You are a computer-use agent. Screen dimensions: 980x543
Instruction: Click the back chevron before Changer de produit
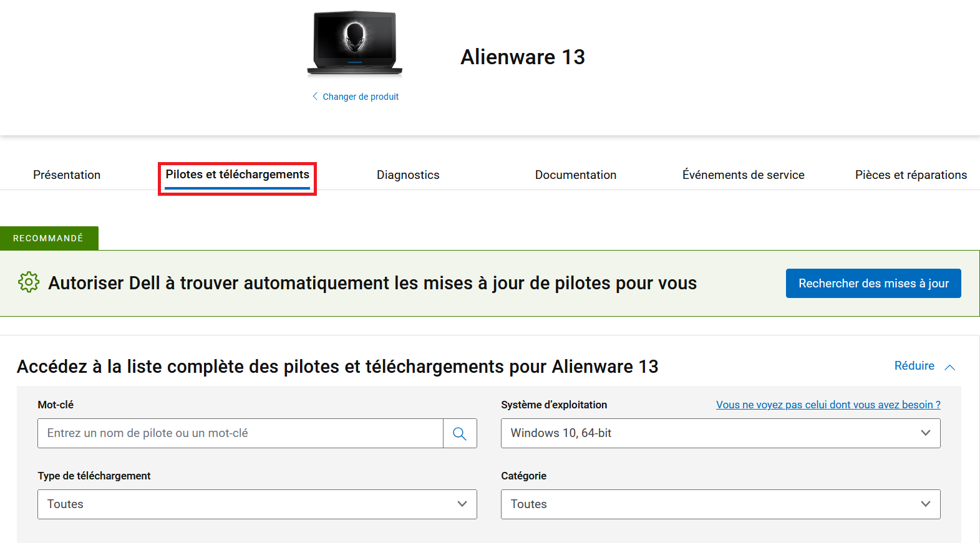pyautogui.click(x=315, y=96)
